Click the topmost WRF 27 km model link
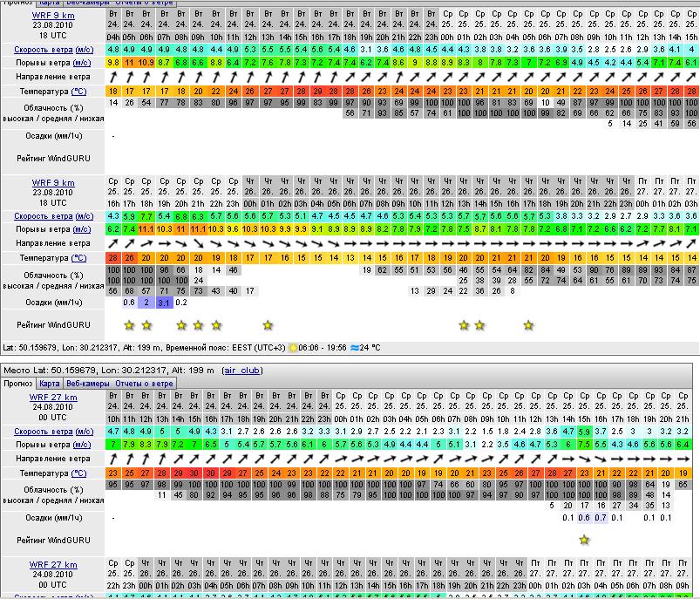Image resolution: width=700 pixels, height=599 pixels. point(53,398)
